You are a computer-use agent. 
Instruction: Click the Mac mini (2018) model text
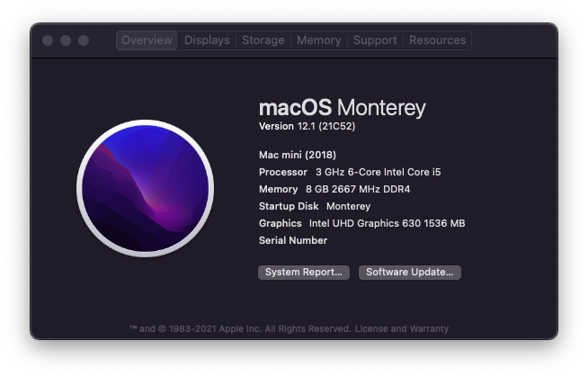click(x=298, y=155)
